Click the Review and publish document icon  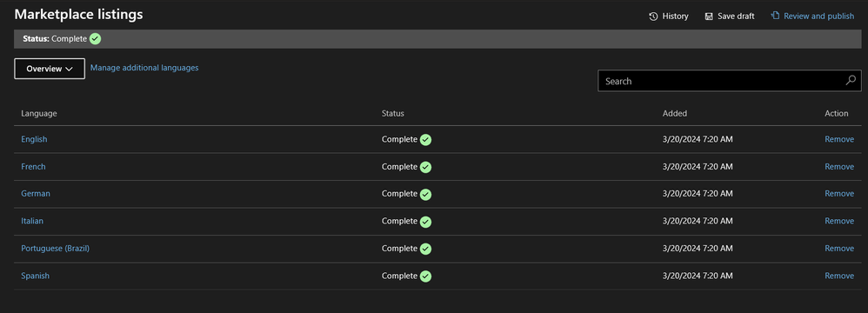(x=775, y=16)
